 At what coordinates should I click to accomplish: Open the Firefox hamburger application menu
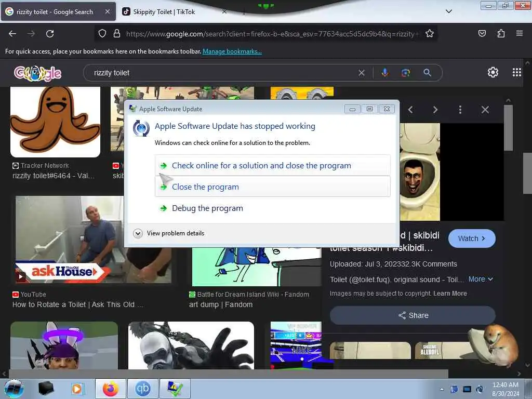[520, 34]
